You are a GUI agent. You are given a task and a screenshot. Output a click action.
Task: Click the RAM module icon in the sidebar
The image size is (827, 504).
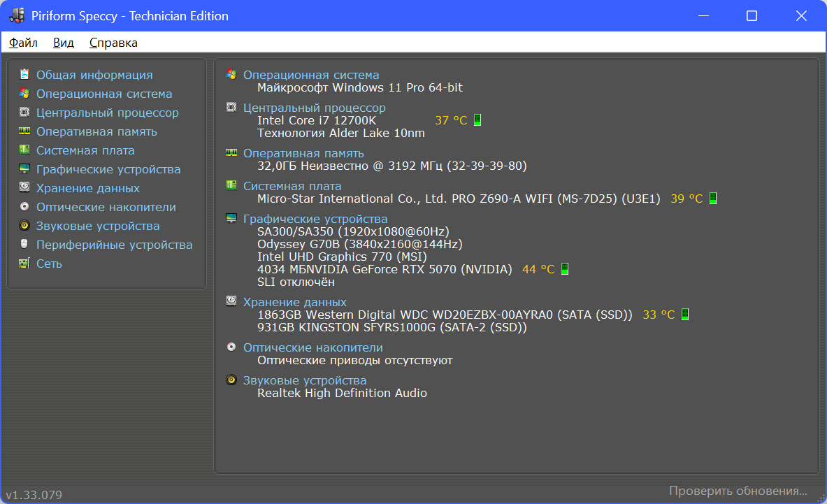point(24,131)
